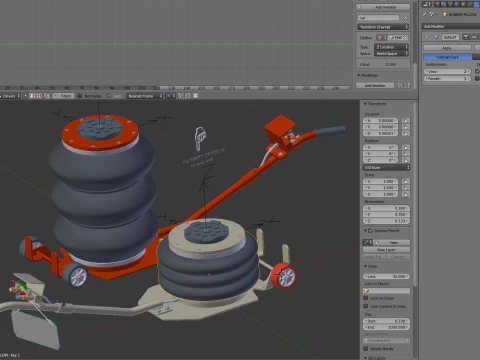This screenshot has width=480, height=360.
Task: Open the Add Modifier dropdown in Properties
Action: [x=451, y=26]
